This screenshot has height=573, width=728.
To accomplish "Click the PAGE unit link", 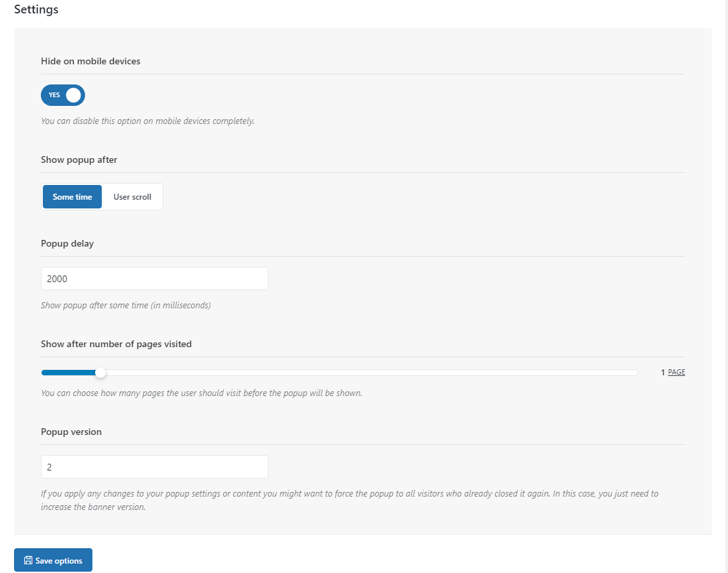I will click(676, 372).
